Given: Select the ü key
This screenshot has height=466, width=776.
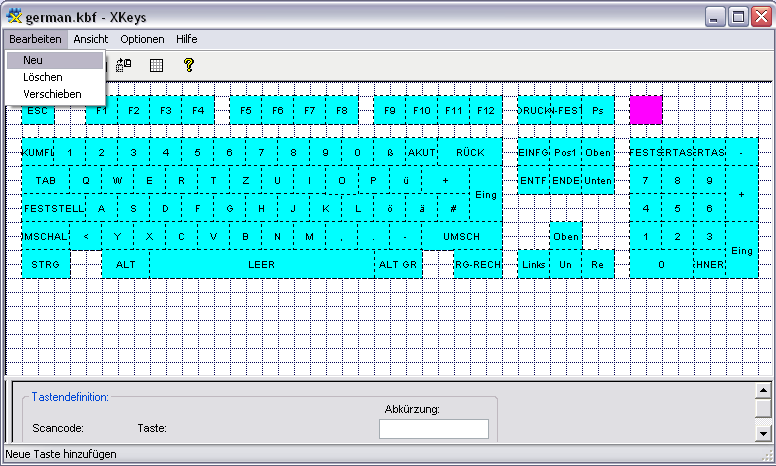Looking at the screenshot, I should (406, 181).
